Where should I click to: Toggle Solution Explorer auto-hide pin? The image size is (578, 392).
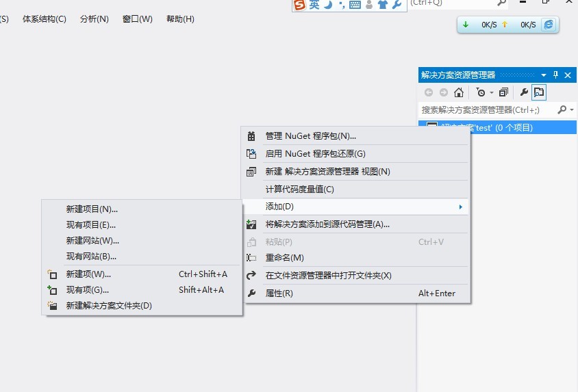coord(555,75)
